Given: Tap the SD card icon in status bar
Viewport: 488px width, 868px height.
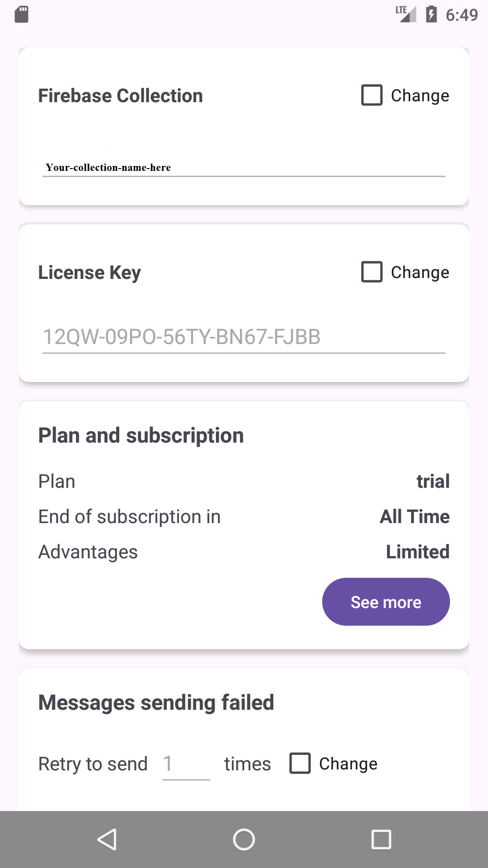Looking at the screenshot, I should 21,14.
